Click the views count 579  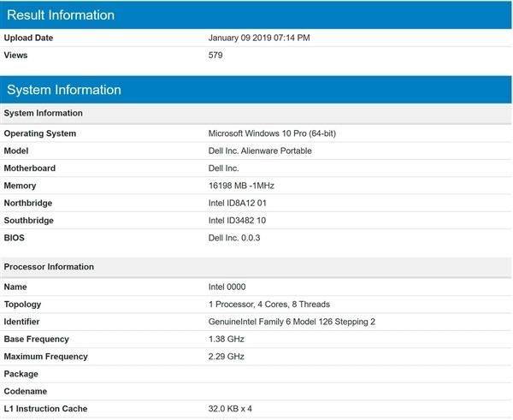pos(215,56)
